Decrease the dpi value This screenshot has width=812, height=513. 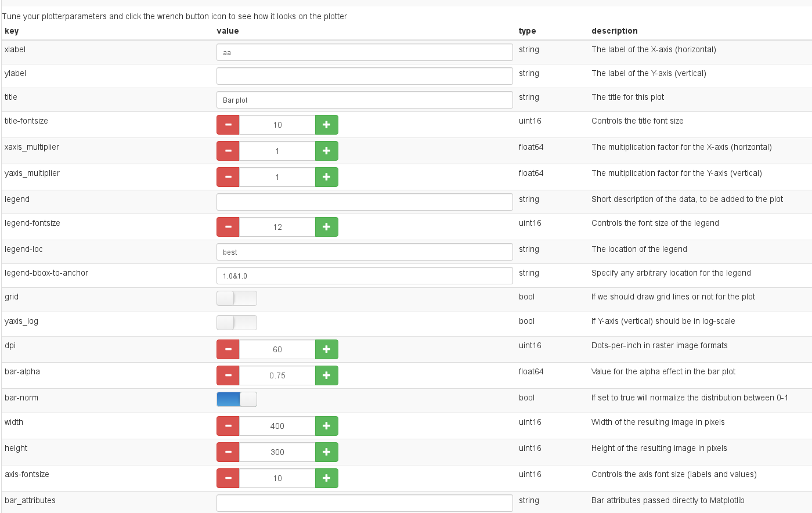click(228, 349)
